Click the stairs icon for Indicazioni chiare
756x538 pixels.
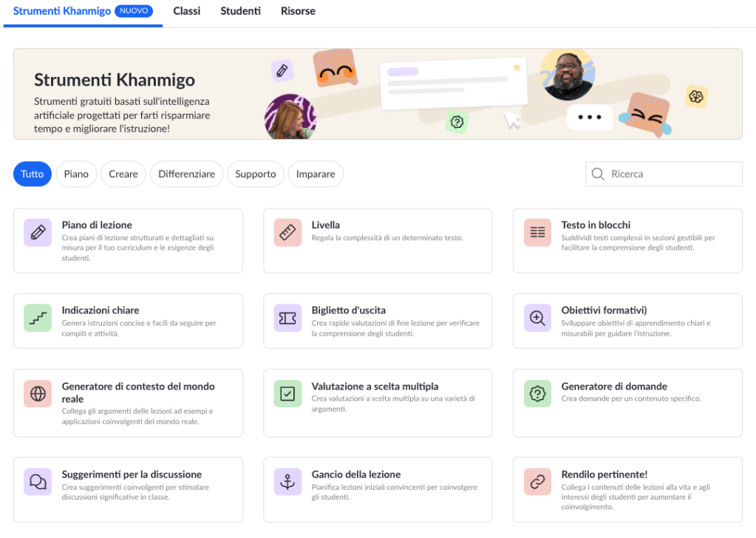(38, 318)
